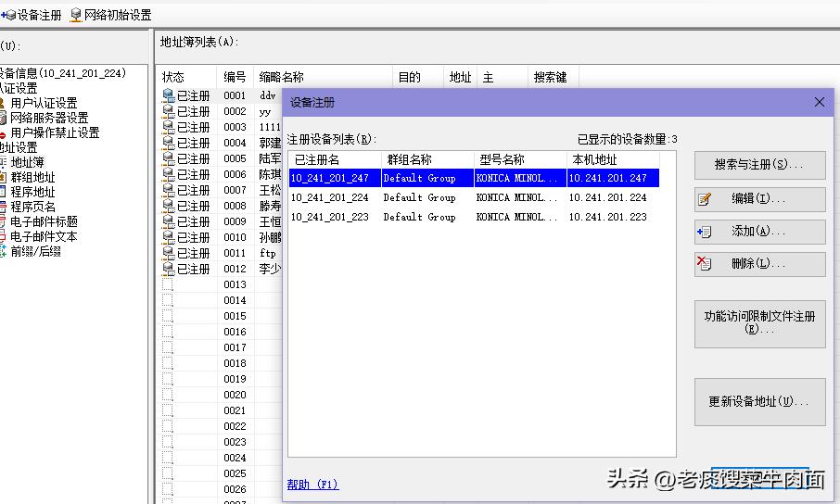Click the 搜索与注册(S)... button

[x=759, y=165]
